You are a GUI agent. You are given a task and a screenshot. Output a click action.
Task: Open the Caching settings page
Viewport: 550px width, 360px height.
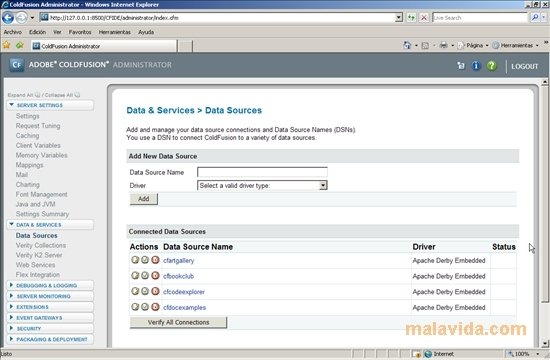click(x=27, y=135)
